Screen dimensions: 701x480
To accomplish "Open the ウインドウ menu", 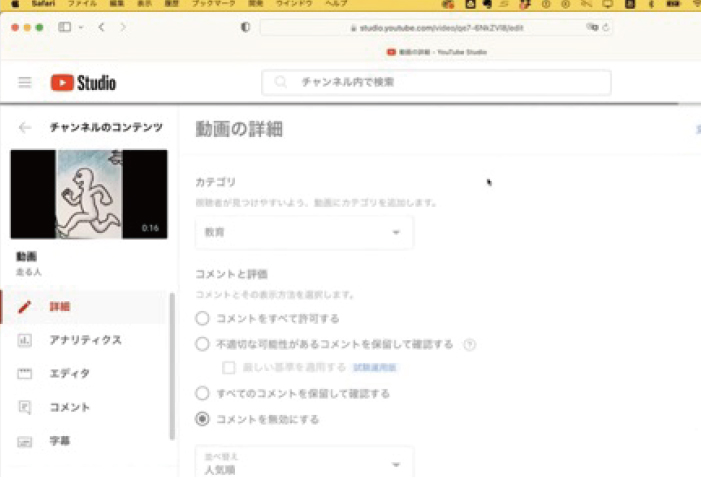I will (x=294, y=4).
